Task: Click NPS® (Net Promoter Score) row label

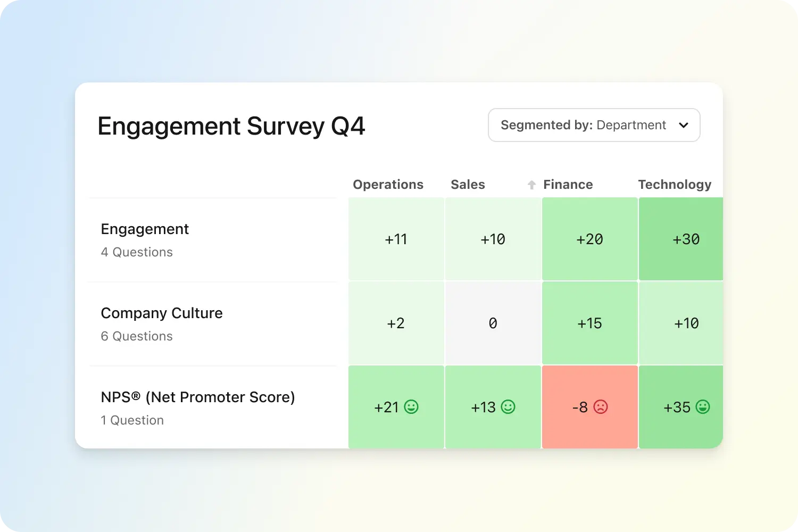Action: 198,397
